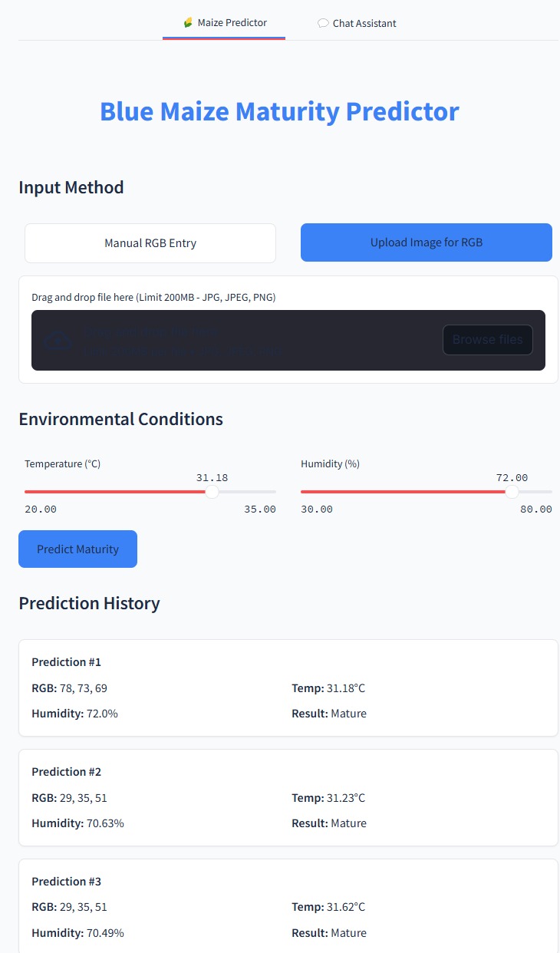560x953 pixels.
Task: Click the Predict Maturity button
Action: point(77,549)
